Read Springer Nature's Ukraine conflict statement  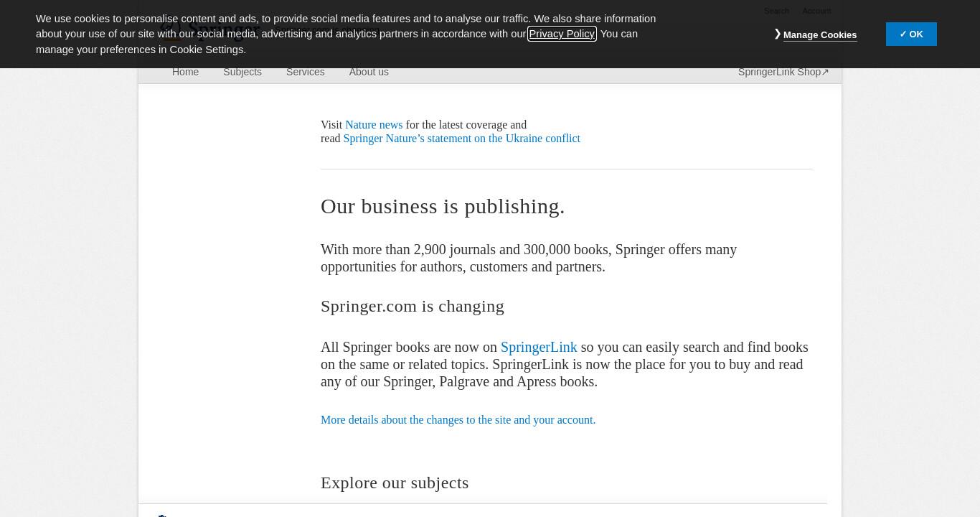pyautogui.click(x=461, y=138)
